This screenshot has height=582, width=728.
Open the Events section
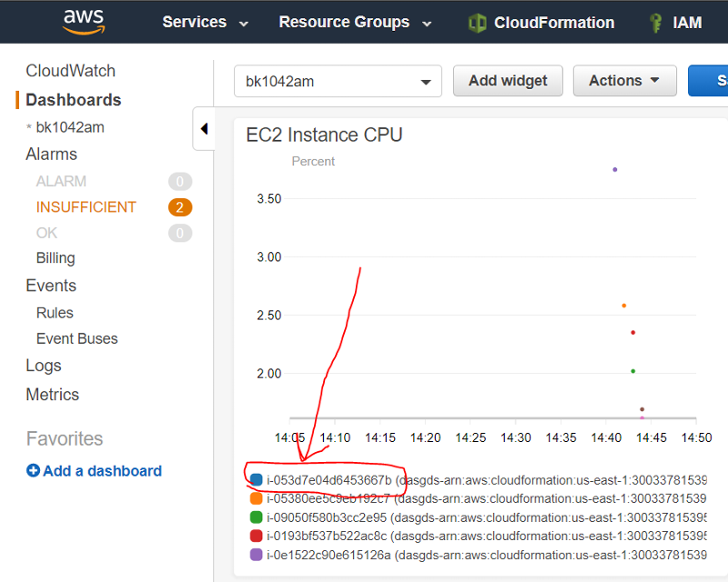coord(51,286)
